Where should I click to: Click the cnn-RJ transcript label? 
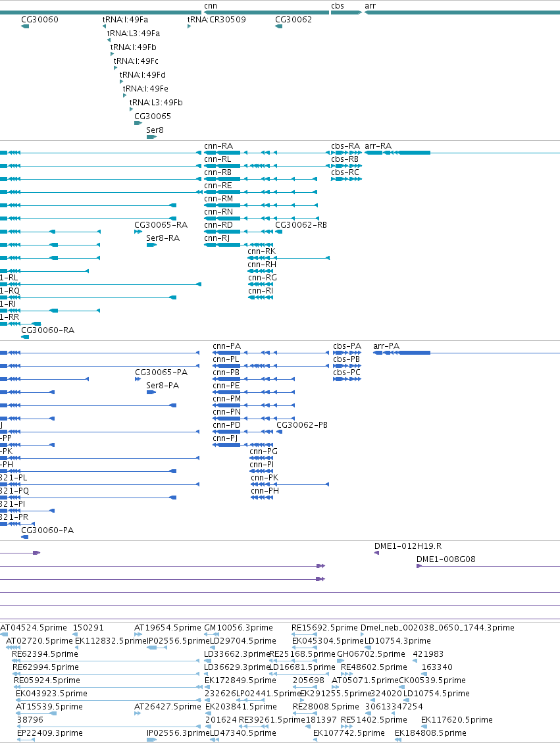[x=217, y=238]
